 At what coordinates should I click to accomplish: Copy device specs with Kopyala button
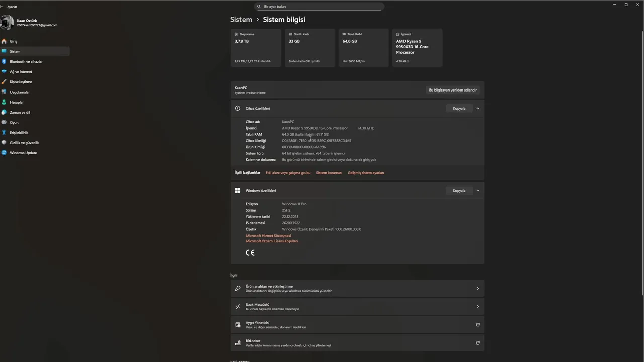[459, 108]
